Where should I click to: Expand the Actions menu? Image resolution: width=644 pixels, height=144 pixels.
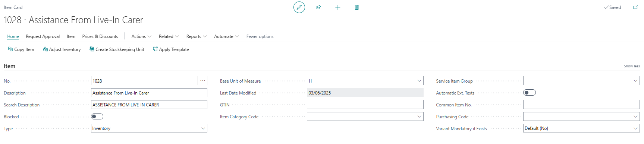tap(141, 36)
